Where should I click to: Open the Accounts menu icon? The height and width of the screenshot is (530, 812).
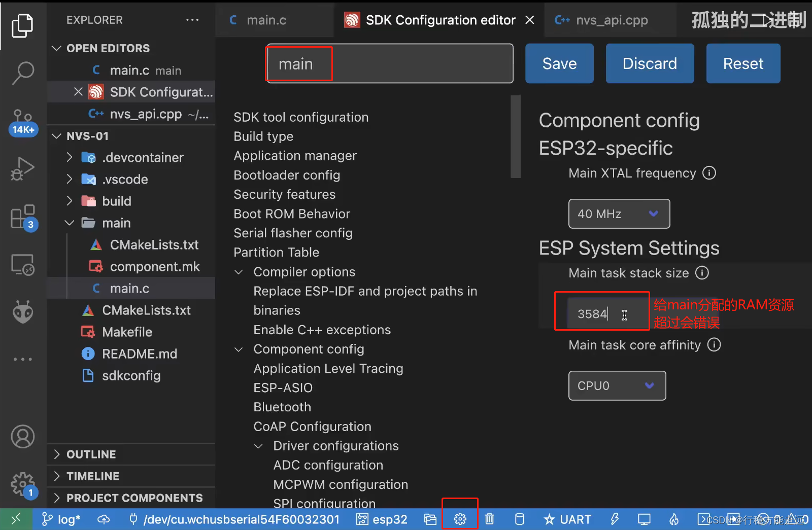tap(23, 437)
